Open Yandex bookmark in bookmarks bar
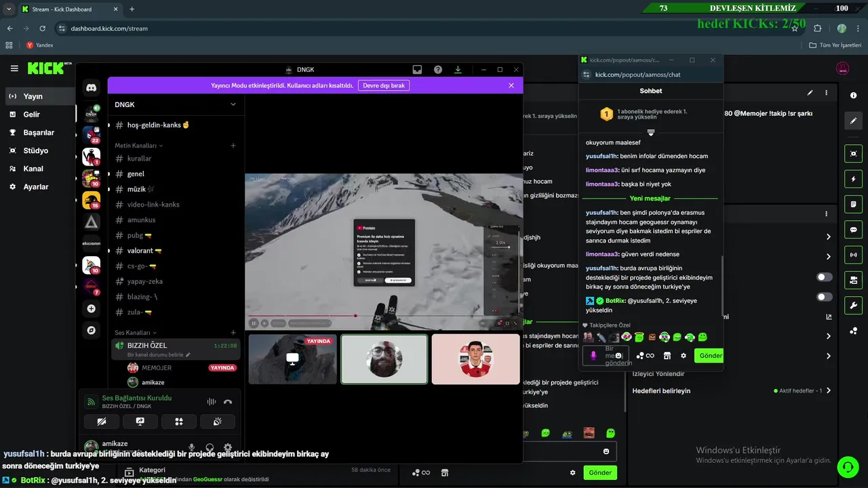Viewport: 868px width, 488px height. pyautogui.click(x=40, y=45)
